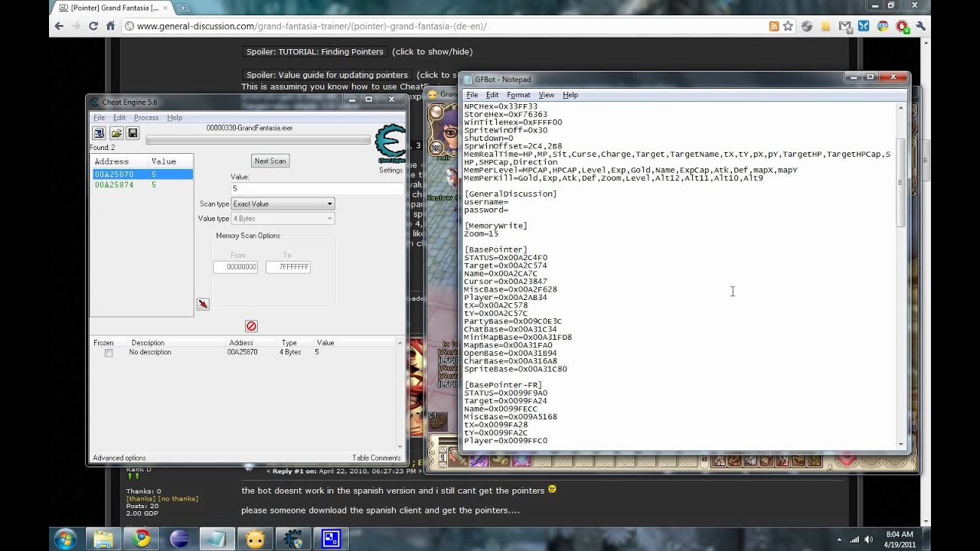Click the Next Scan button
This screenshot has height=551, width=980.
click(x=270, y=161)
